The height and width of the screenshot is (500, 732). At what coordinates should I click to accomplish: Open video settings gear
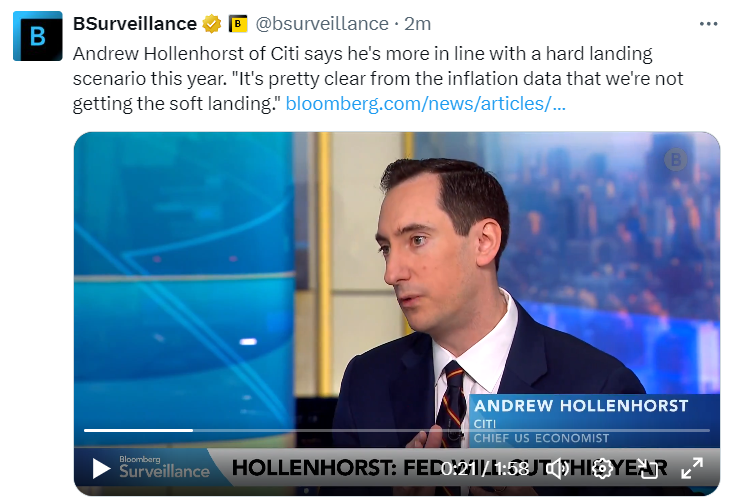click(602, 468)
